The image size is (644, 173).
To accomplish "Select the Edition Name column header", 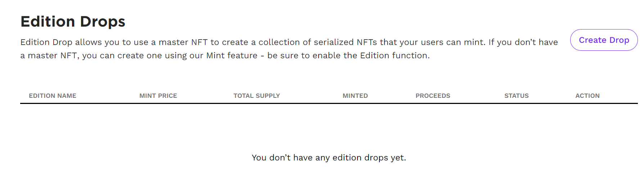I will coord(53,96).
